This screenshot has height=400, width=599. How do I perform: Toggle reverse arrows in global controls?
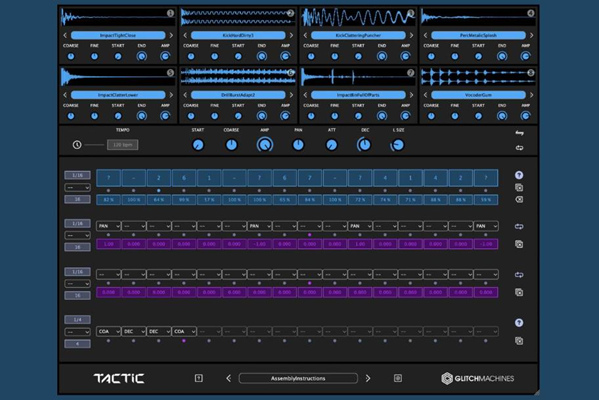click(x=519, y=133)
